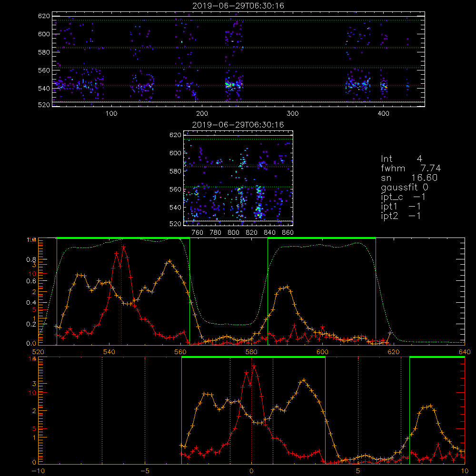Click x-axis label 0 in bottom plot
The height and width of the screenshot is (476, 476).
click(251, 471)
